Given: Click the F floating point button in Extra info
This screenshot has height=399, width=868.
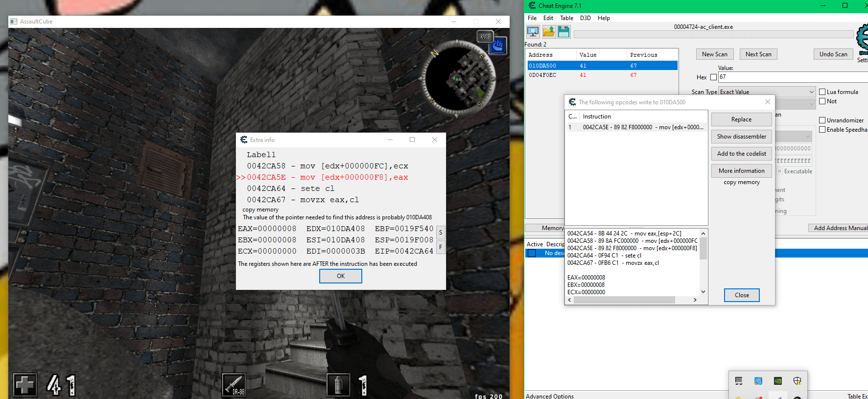Looking at the screenshot, I should 441,247.
